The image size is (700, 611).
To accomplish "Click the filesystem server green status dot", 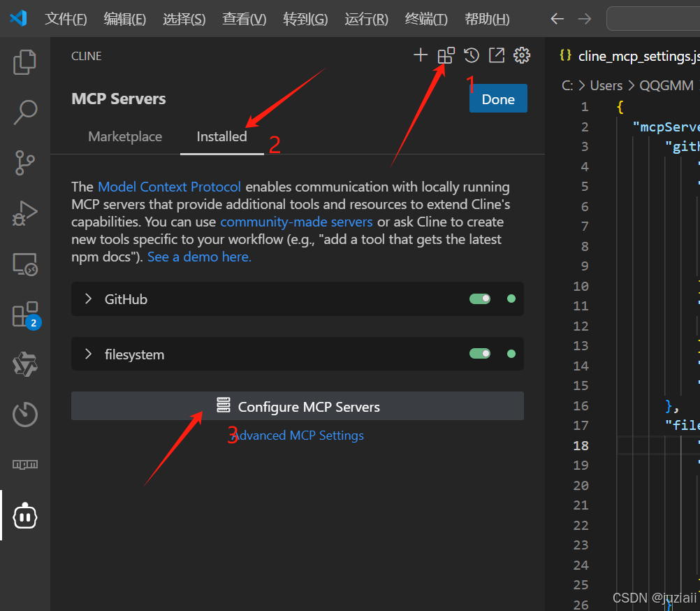I will point(511,354).
